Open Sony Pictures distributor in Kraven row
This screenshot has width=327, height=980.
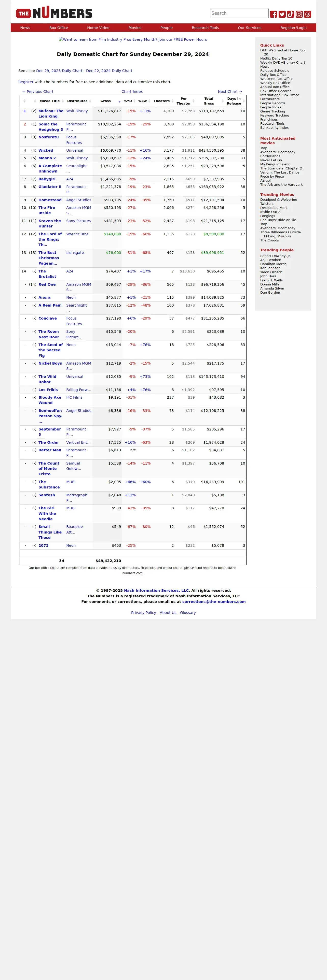[78, 221]
